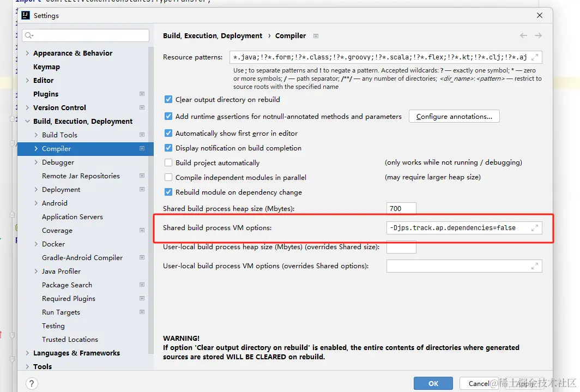Viewport: 580px width, 392px height.
Task: Click project-settings icon beside Required Plugins
Action: click(142, 298)
